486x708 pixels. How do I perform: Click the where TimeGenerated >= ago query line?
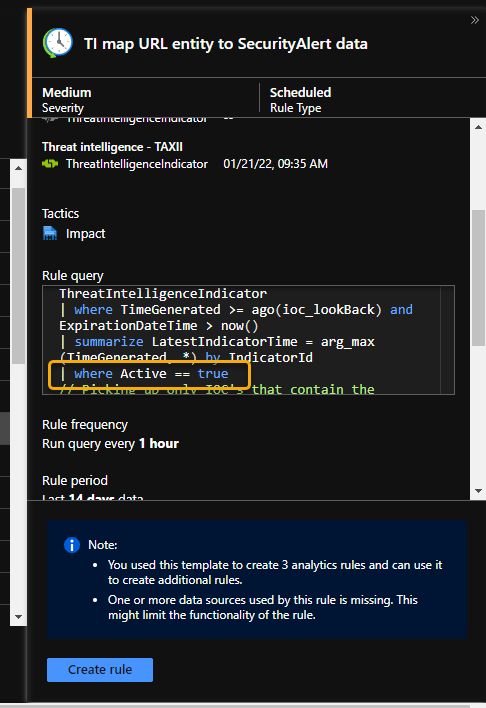point(236,310)
